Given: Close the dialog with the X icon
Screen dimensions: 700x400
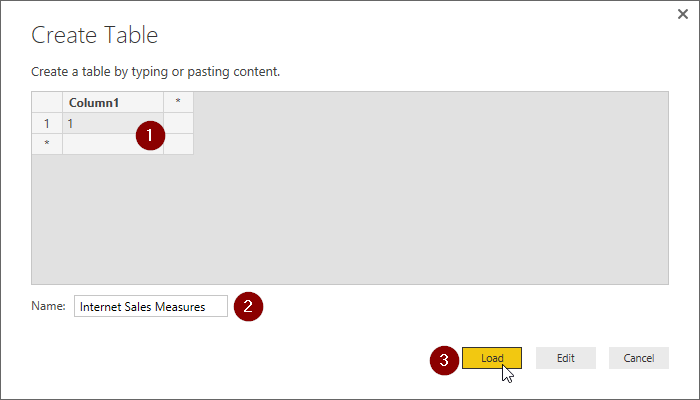Looking at the screenshot, I should tap(681, 16).
